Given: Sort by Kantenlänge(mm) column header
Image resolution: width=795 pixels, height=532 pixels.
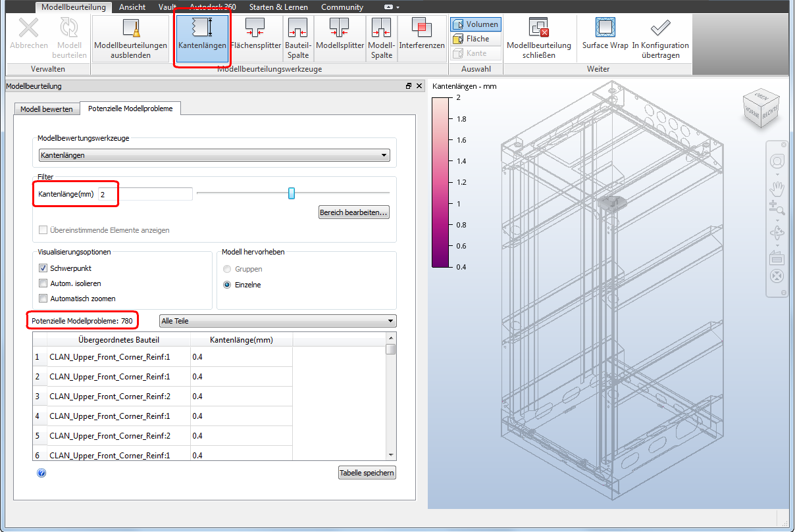Looking at the screenshot, I should tap(242, 340).
